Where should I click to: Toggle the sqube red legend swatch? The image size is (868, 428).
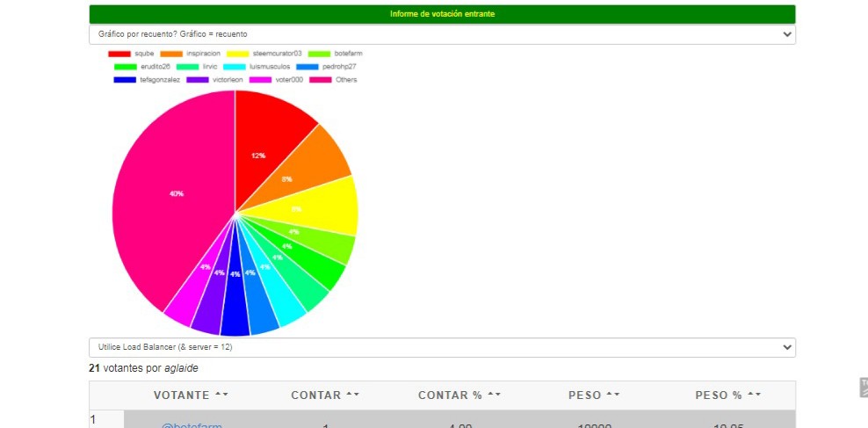[x=119, y=54]
